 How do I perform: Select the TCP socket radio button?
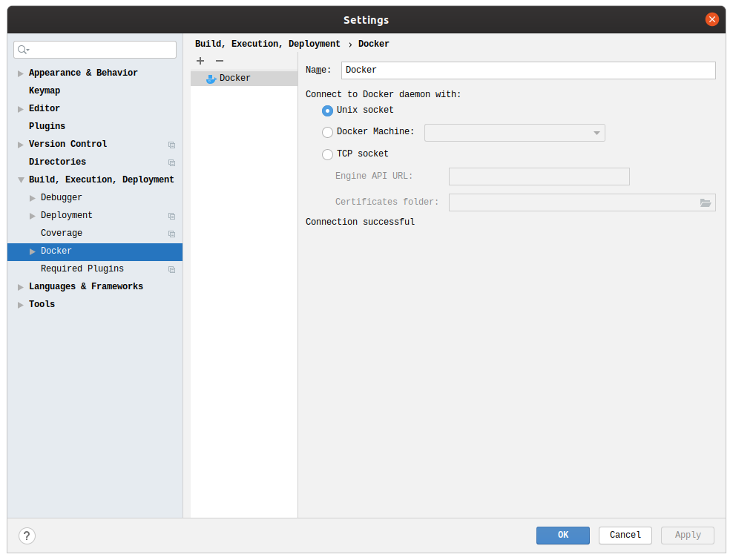point(327,154)
